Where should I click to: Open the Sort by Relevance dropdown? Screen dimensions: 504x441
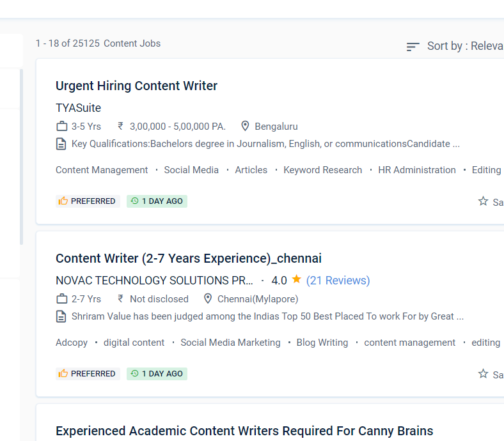click(465, 46)
